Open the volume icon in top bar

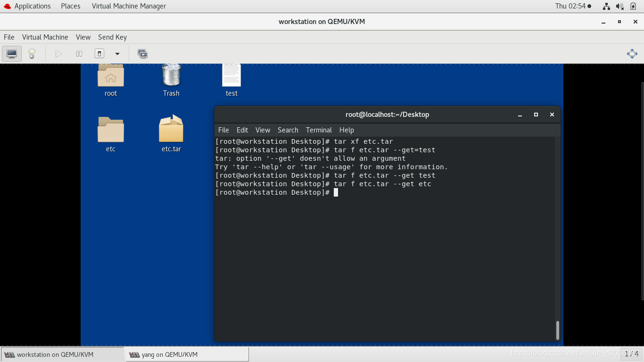click(620, 6)
